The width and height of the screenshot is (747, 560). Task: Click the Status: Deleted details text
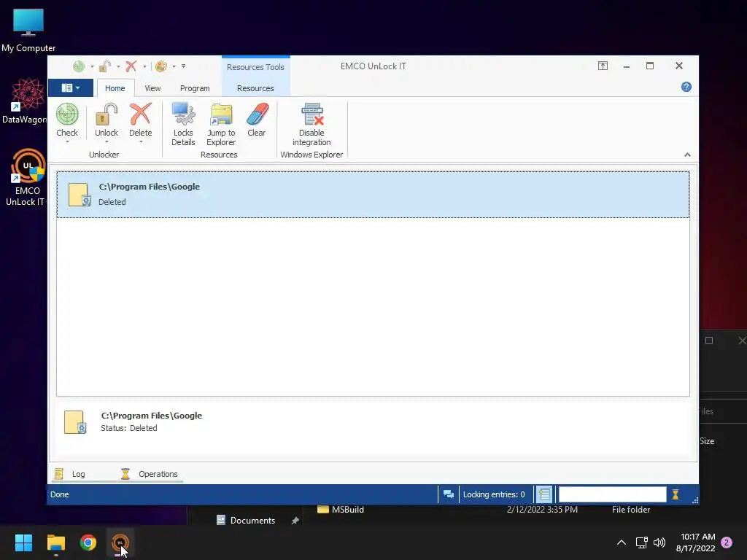[x=128, y=428]
